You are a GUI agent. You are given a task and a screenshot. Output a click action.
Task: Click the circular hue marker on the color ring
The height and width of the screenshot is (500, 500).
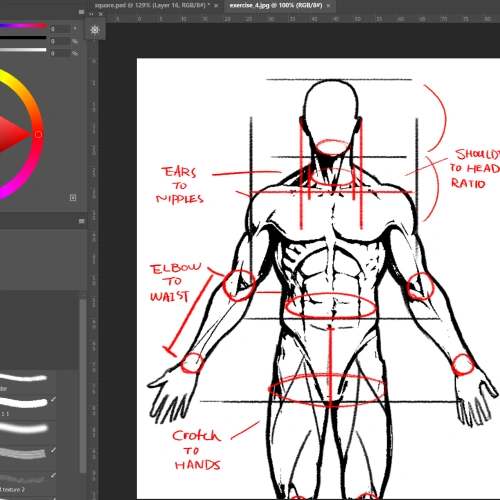pyautogui.click(x=38, y=134)
